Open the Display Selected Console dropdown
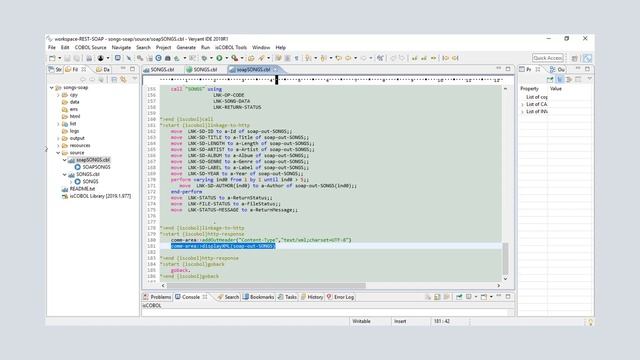The width and height of the screenshot is (640, 360). (x=476, y=297)
